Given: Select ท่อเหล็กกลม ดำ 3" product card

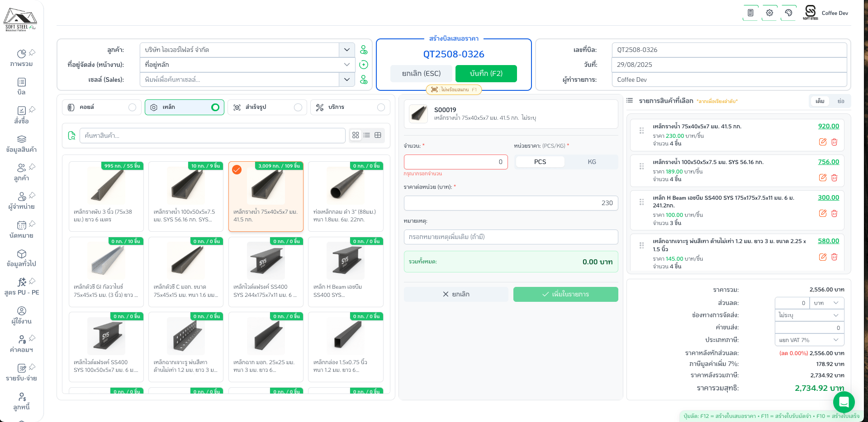Looking at the screenshot, I should point(346,197).
